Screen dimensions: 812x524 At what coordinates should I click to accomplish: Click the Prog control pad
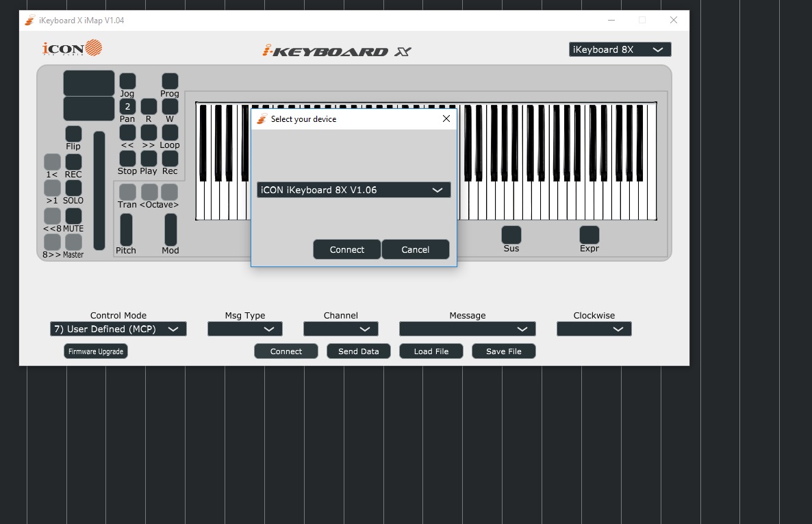(170, 81)
